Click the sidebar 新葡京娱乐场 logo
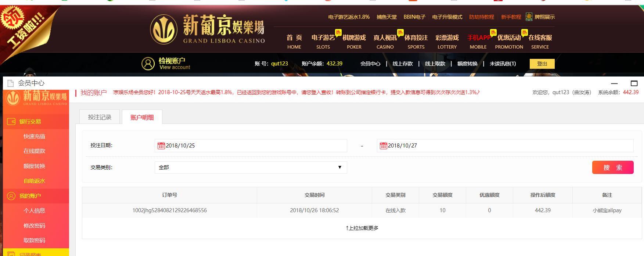The height and width of the screenshot is (256, 644). pos(36,98)
